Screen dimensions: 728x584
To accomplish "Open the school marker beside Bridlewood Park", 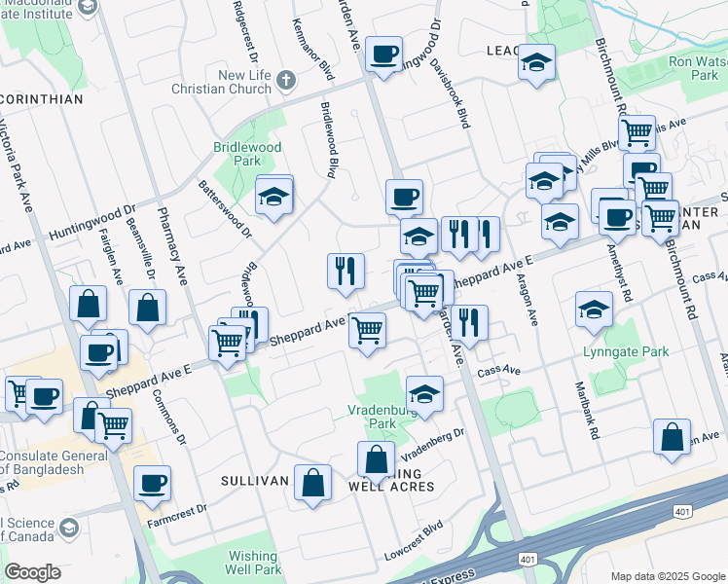I will (274, 196).
